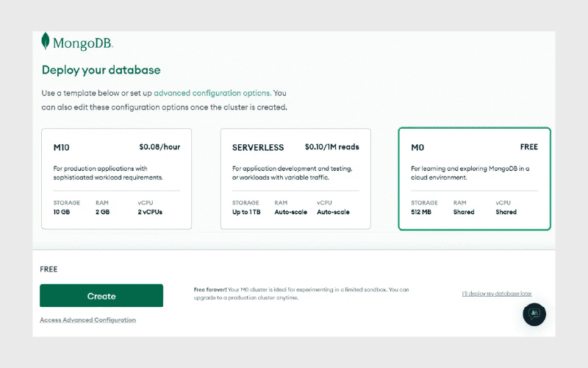Image resolution: width=588 pixels, height=368 pixels.
Task: Click the MongoDB leaf logo icon
Action: click(x=46, y=41)
